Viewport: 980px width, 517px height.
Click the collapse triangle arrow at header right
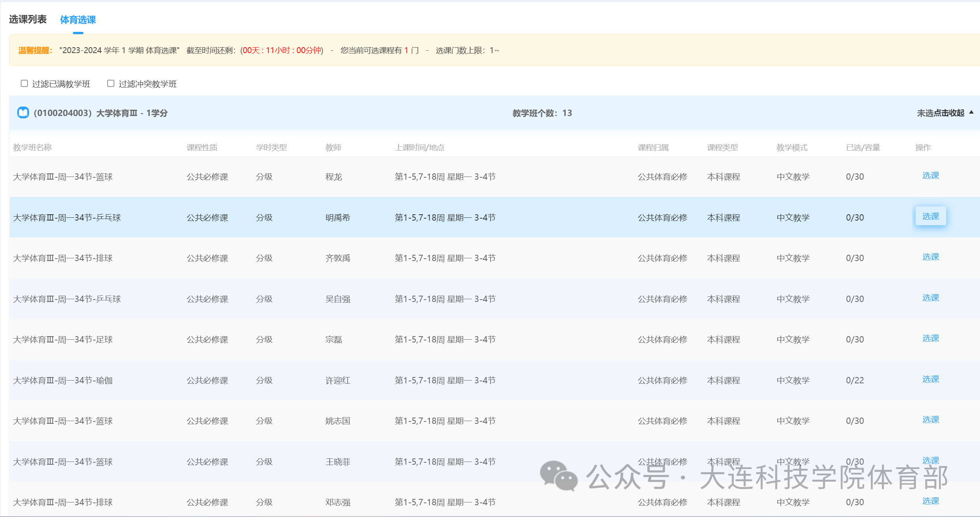(x=971, y=112)
